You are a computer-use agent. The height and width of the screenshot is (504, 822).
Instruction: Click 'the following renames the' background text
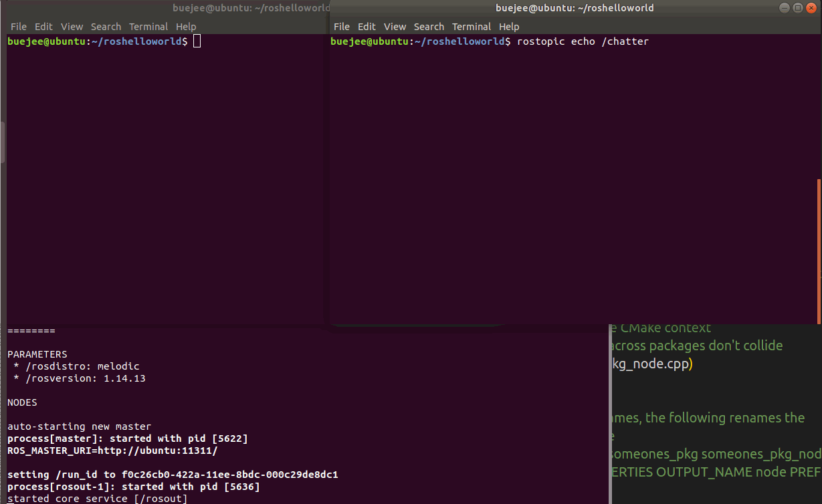click(725, 418)
